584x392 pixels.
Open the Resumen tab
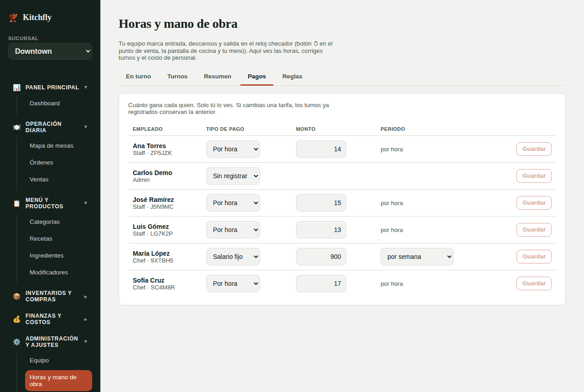[x=218, y=77]
